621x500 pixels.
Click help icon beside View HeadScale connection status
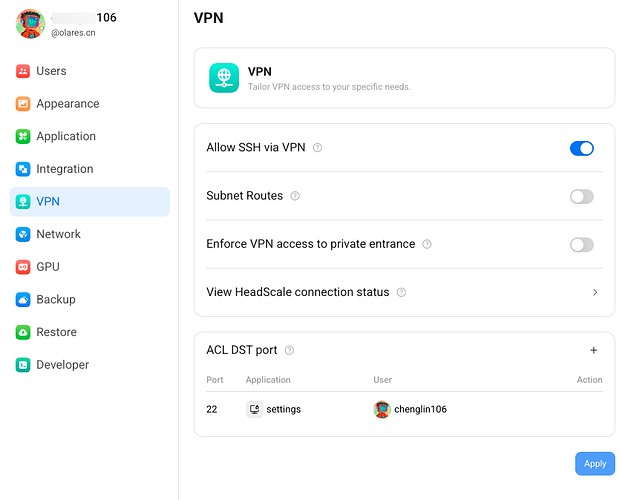click(x=401, y=292)
